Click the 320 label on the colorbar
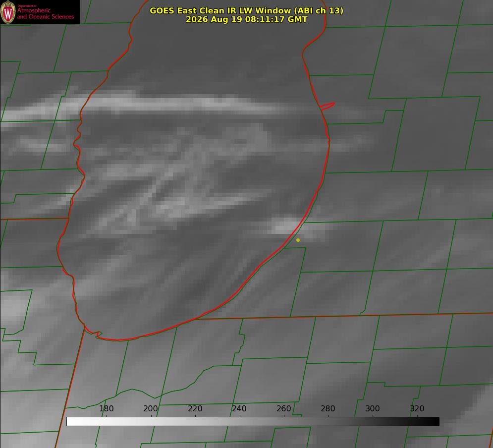Image resolution: width=493 pixels, height=448 pixels. (x=417, y=408)
